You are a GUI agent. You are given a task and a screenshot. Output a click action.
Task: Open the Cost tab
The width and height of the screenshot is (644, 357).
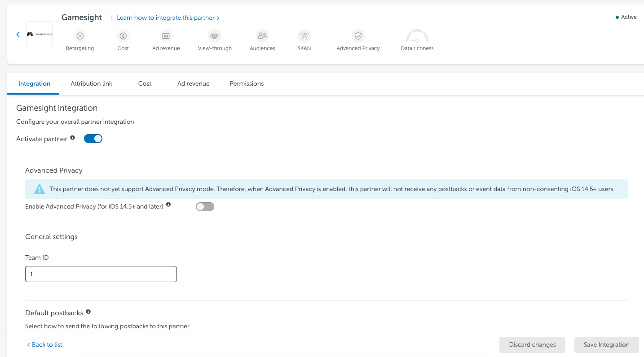click(145, 83)
